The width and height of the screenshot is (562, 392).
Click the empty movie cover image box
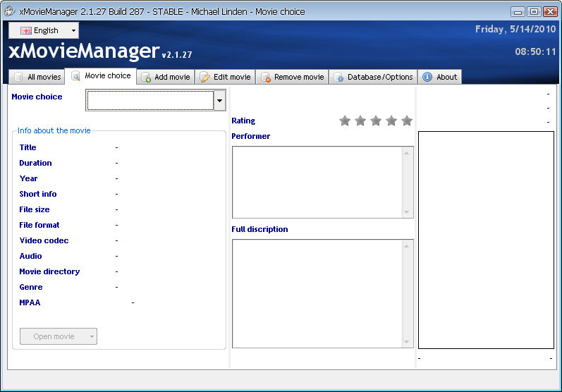(x=486, y=240)
